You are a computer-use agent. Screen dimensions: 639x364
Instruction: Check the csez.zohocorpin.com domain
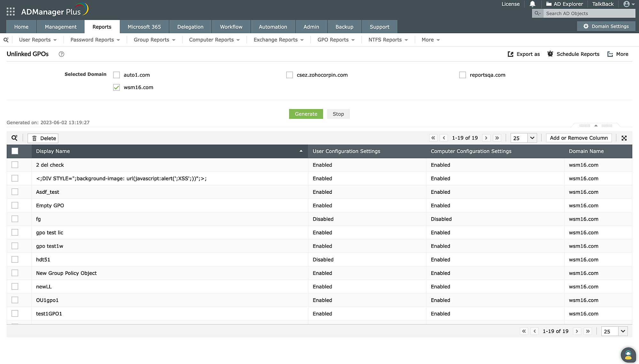click(x=289, y=75)
